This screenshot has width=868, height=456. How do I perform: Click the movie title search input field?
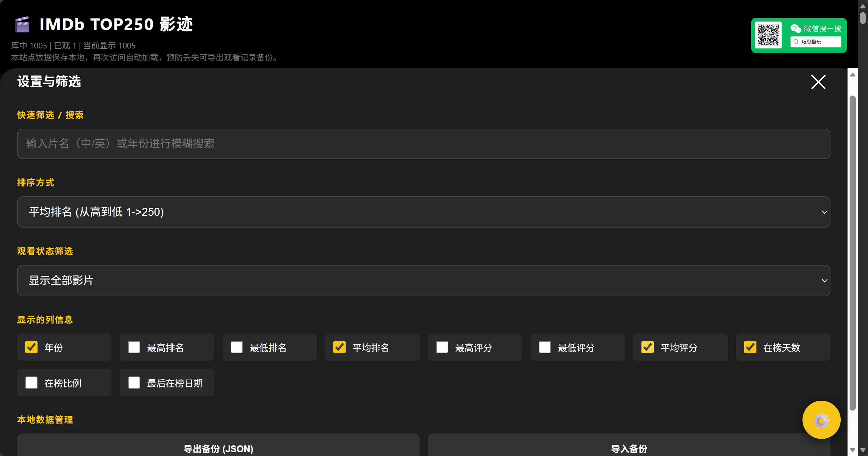[423, 144]
